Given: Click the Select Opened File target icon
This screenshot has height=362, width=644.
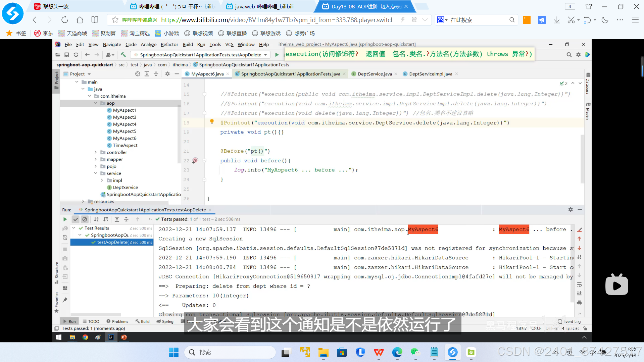Looking at the screenshot, I should 138,74.
